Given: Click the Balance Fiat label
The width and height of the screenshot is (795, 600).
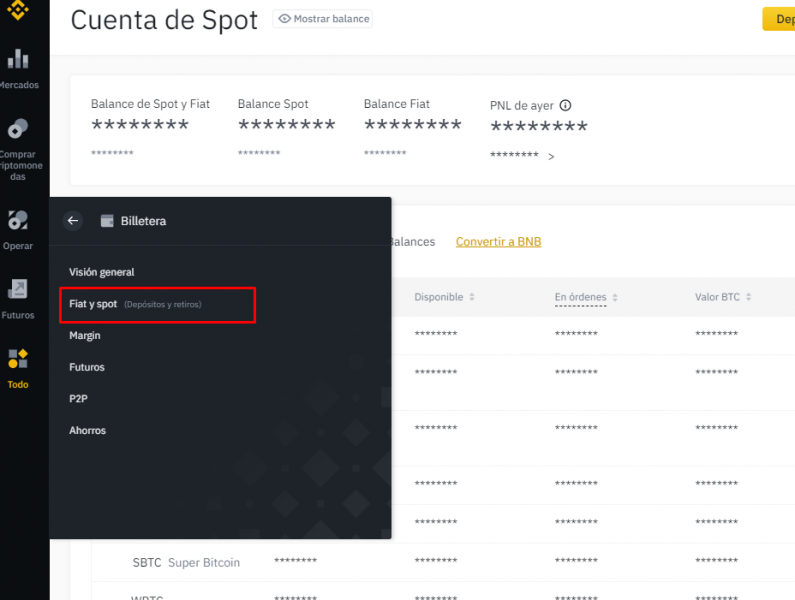Looking at the screenshot, I should (396, 104).
